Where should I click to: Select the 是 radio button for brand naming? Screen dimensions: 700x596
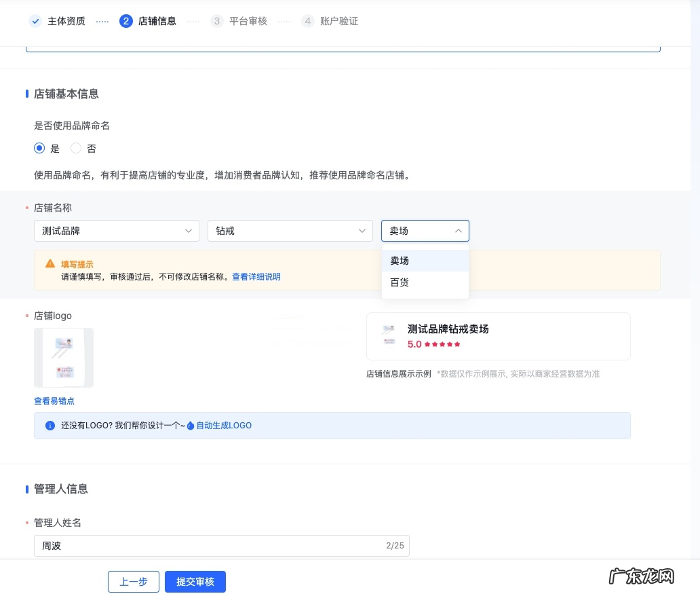tap(39, 148)
